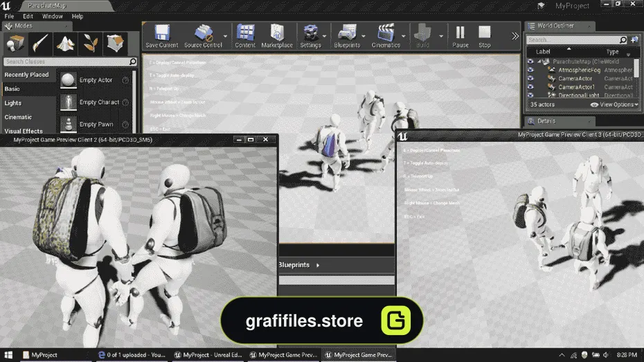Click the Build toolbar icon
The height and width of the screenshot is (362, 644).
pyautogui.click(x=422, y=36)
